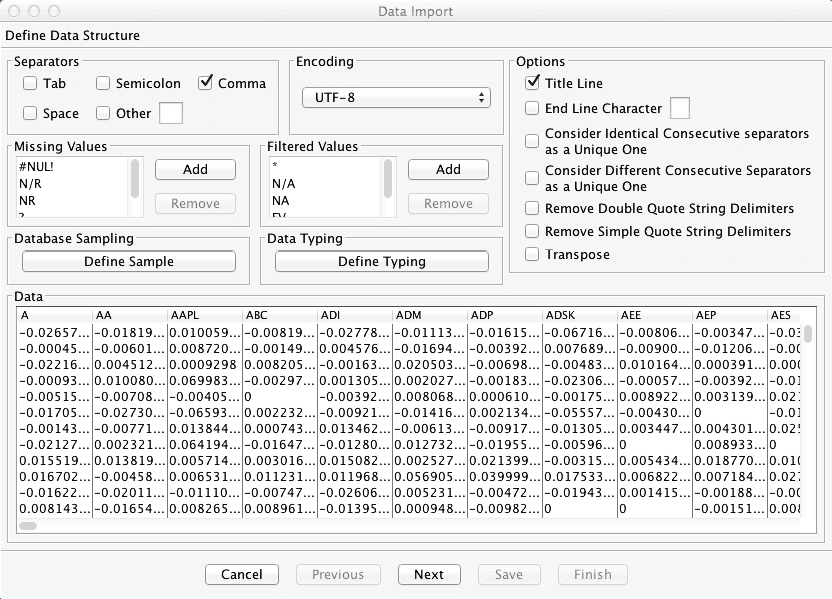The height and width of the screenshot is (599, 832).
Task: Click the AEP column header
Action: tap(730, 315)
